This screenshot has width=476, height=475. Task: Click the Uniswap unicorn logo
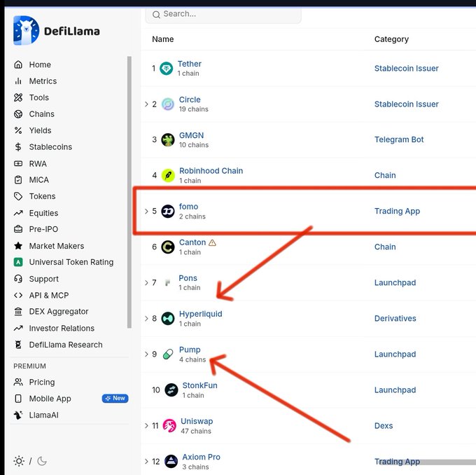[x=169, y=426]
